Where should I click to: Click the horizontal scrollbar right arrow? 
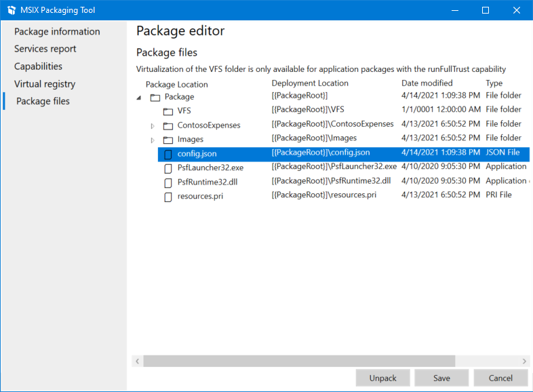(x=524, y=361)
